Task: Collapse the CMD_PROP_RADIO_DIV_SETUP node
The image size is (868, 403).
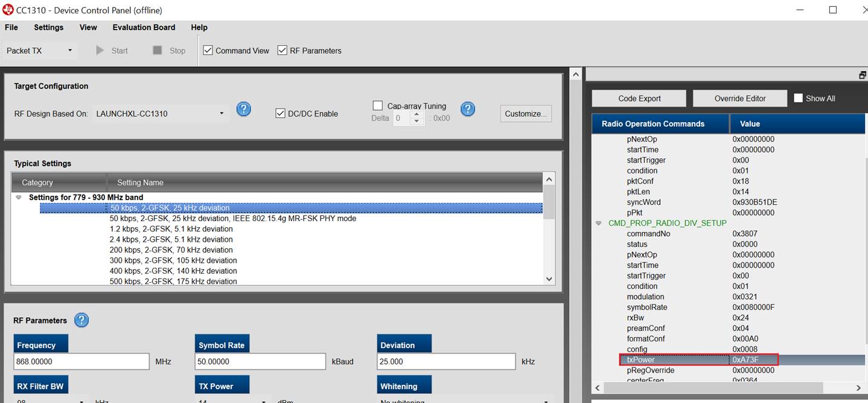Action: pyautogui.click(x=599, y=223)
